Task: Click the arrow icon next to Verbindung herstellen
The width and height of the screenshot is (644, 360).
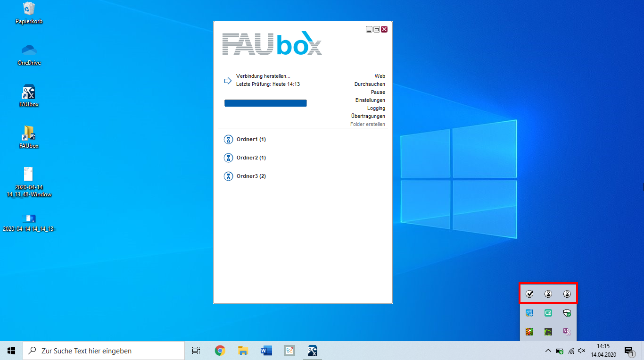Action: click(x=228, y=80)
